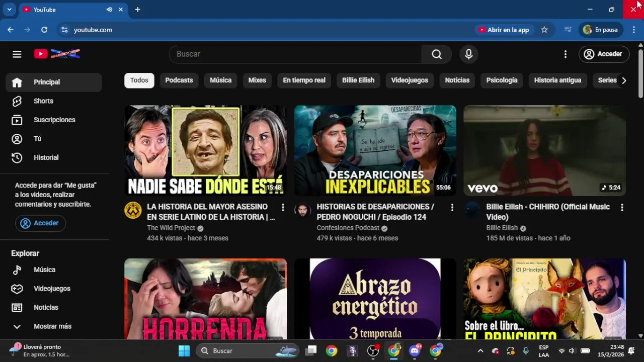Image resolution: width=644 pixels, height=362 pixels.
Task: Select the En tiempo real chip
Action: tap(304, 80)
